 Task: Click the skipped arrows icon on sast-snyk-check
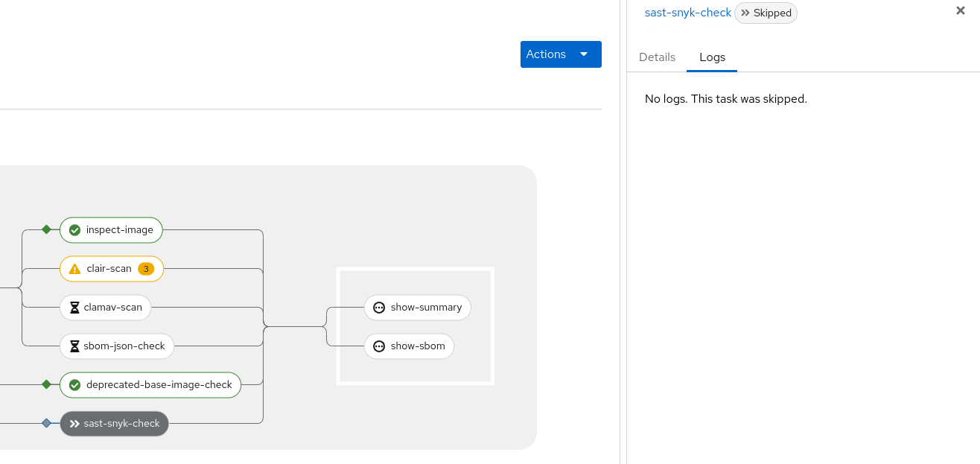click(x=74, y=424)
